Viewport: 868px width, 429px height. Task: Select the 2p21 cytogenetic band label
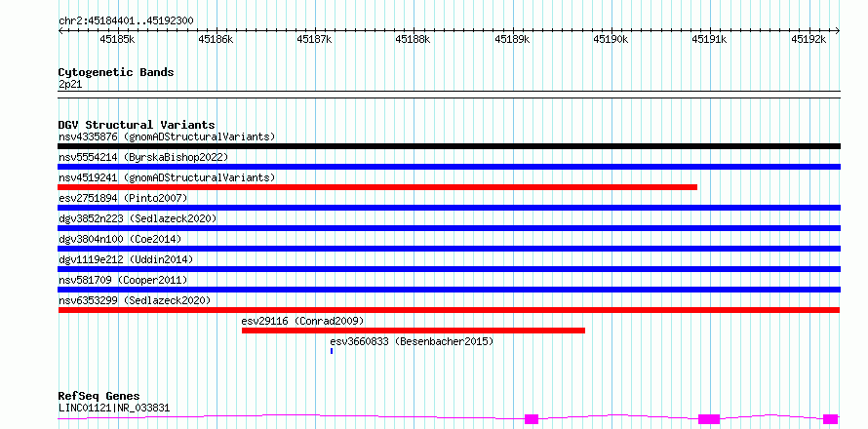pyautogui.click(x=70, y=84)
